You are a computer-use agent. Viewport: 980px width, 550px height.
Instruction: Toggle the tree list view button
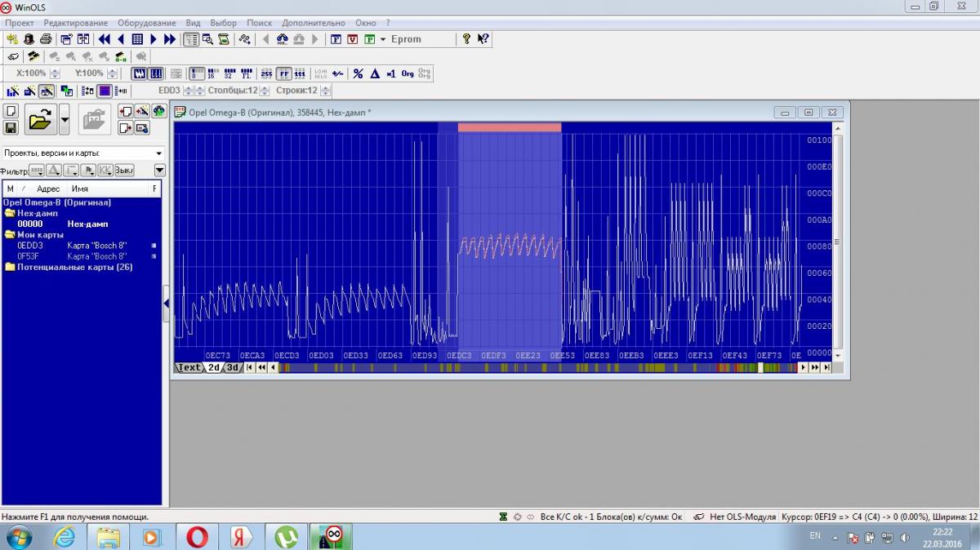coord(191,39)
